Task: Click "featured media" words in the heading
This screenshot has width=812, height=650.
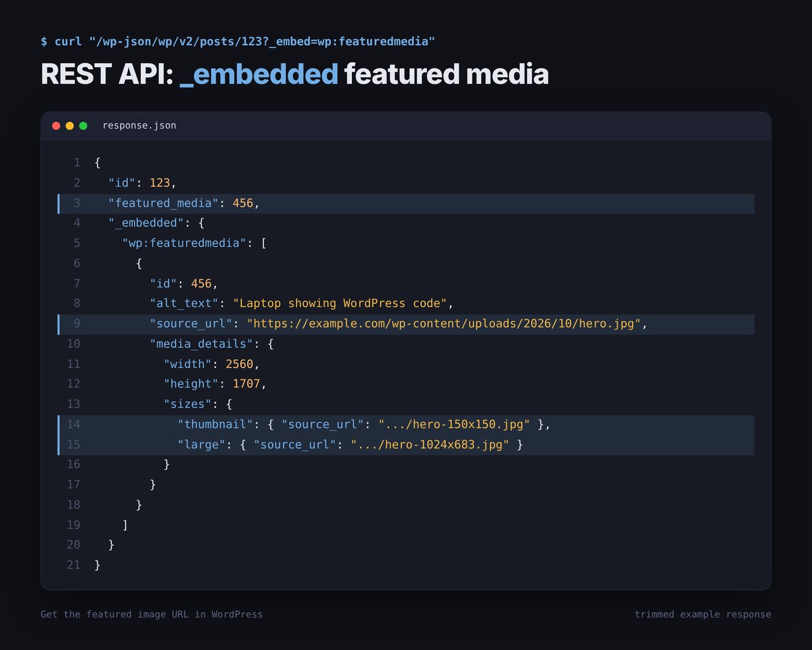Action: tap(447, 74)
